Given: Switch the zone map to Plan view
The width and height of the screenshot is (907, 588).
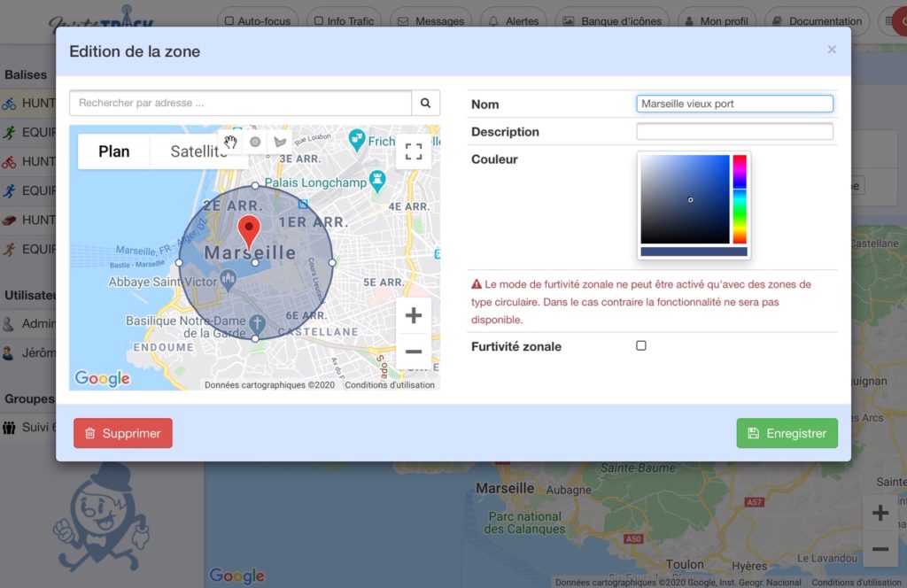Looking at the screenshot, I should click(x=114, y=151).
